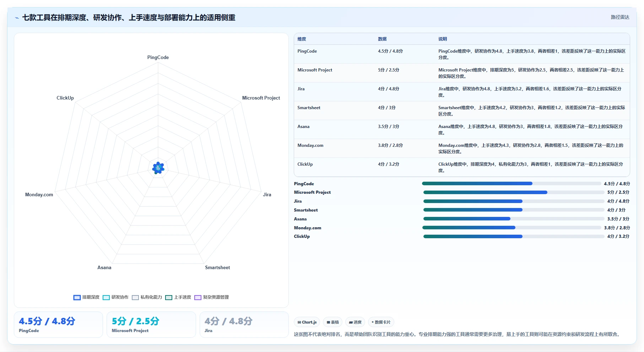Click the Microsoft Project progress bar
The width and height of the screenshot is (644, 352).
tap(514, 192)
